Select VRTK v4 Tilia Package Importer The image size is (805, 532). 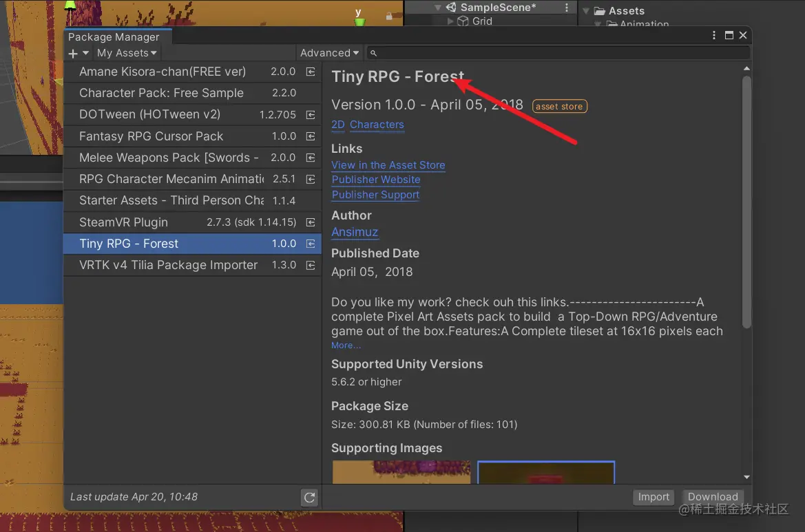pyautogui.click(x=193, y=265)
